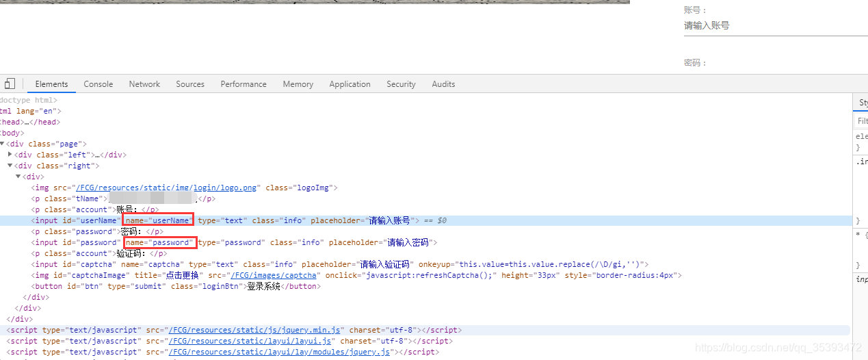Click the onkeyup attribute on captcha input
Image resolution: width=868 pixels, height=360 pixels.
533,264
